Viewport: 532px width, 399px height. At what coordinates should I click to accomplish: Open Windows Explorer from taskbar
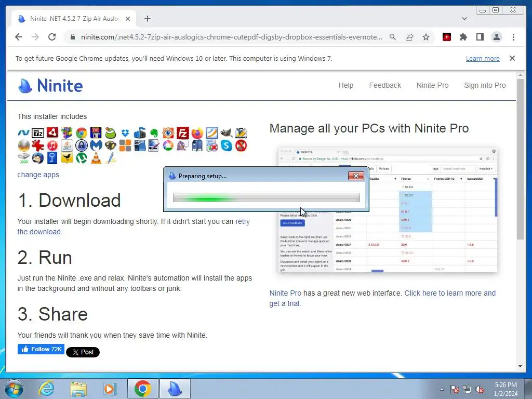click(78, 389)
